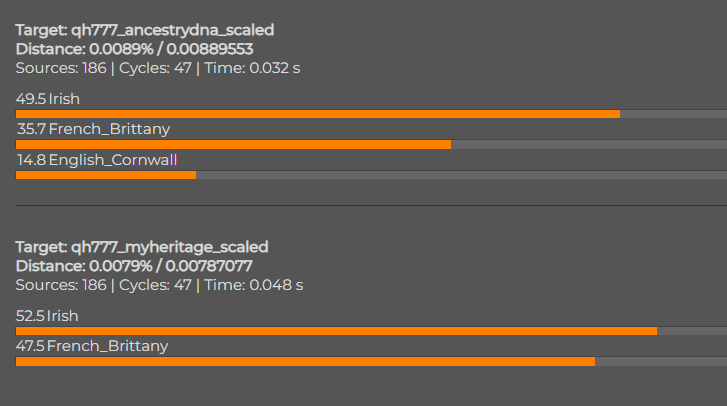Click the Sources 186 Time 0.048 s line
This screenshot has width=727, height=406.
coord(159,285)
